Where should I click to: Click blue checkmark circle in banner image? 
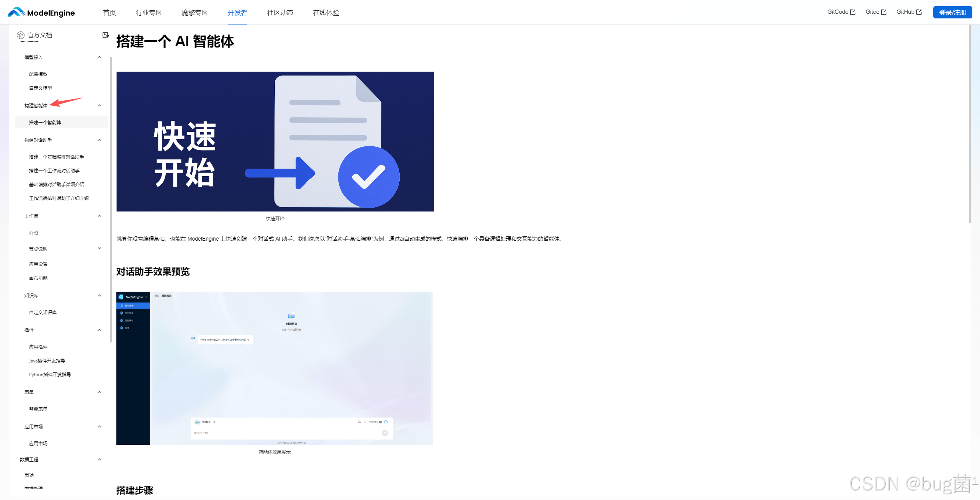368,177
